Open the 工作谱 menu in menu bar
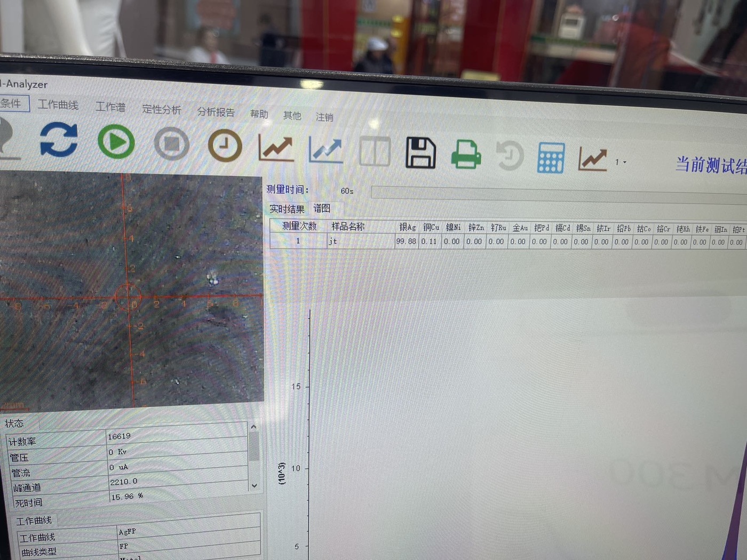 pos(110,107)
